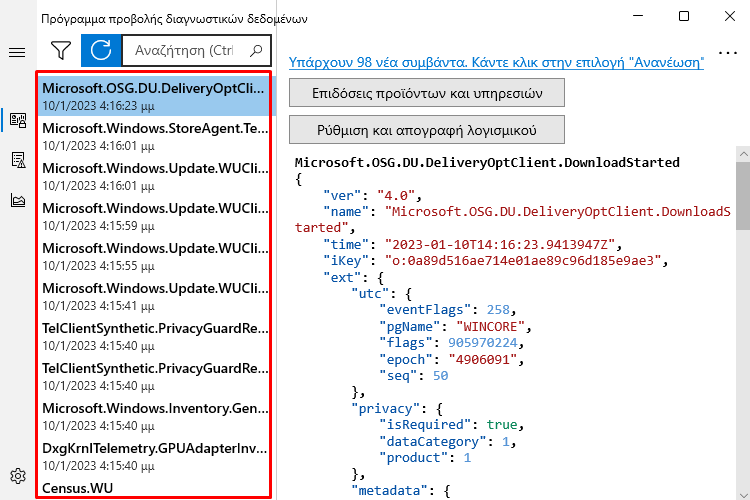Viewport: 750px width, 500px height.
Task: Select WUCli event with 4:15:59 timestamp
Action: click(x=154, y=216)
